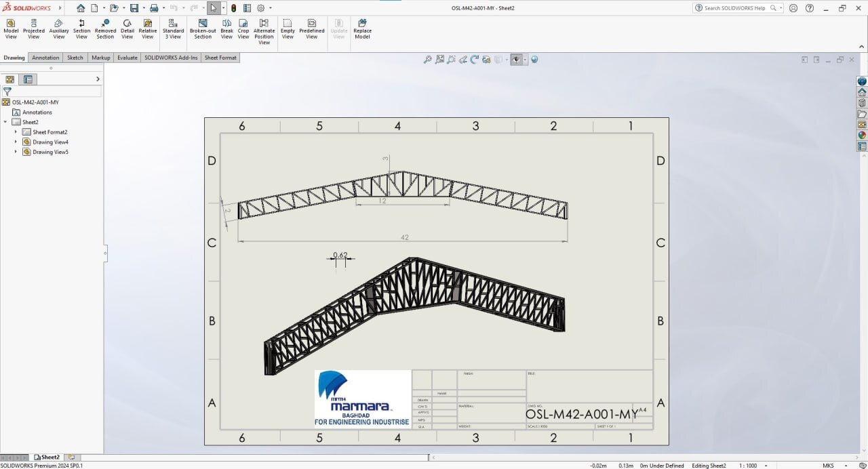Open the Sheet Format tab
This screenshot has height=469, width=868.
220,58
